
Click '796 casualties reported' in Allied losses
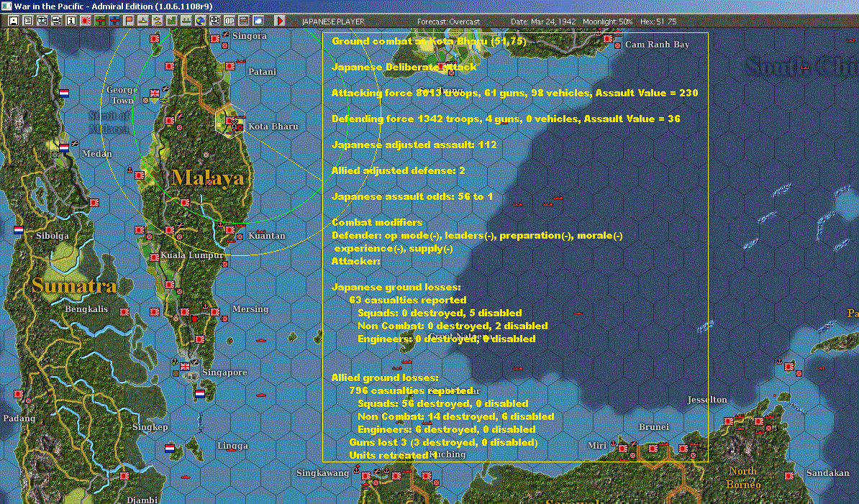[411, 390]
